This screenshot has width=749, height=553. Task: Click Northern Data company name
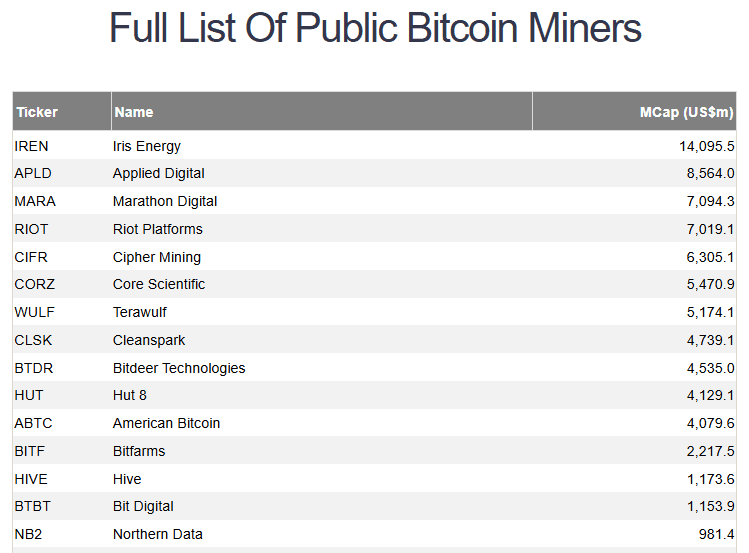coord(158,534)
